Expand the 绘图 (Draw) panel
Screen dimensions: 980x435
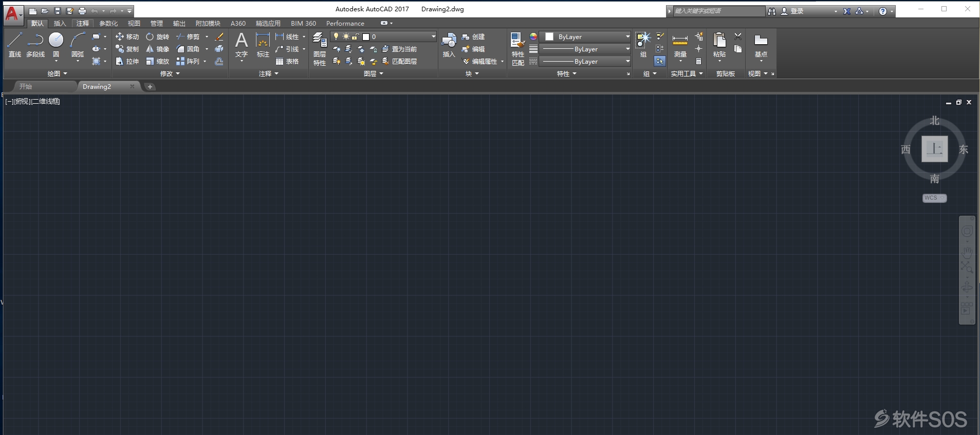pyautogui.click(x=57, y=73)
